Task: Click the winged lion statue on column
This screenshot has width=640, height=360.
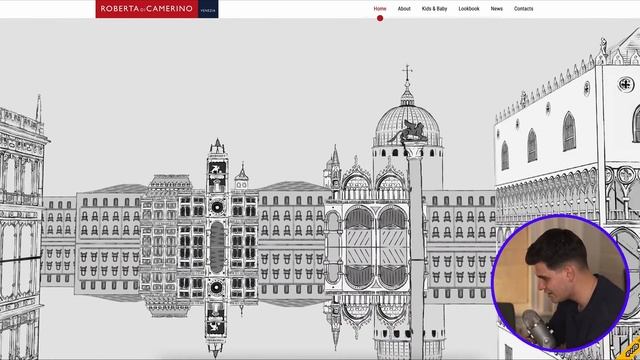Action: pyautogui.click(x=409, y=131)
